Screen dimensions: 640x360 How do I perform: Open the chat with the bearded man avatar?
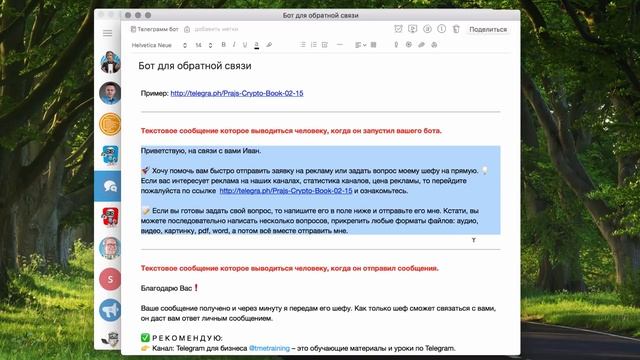click(110, 248)
